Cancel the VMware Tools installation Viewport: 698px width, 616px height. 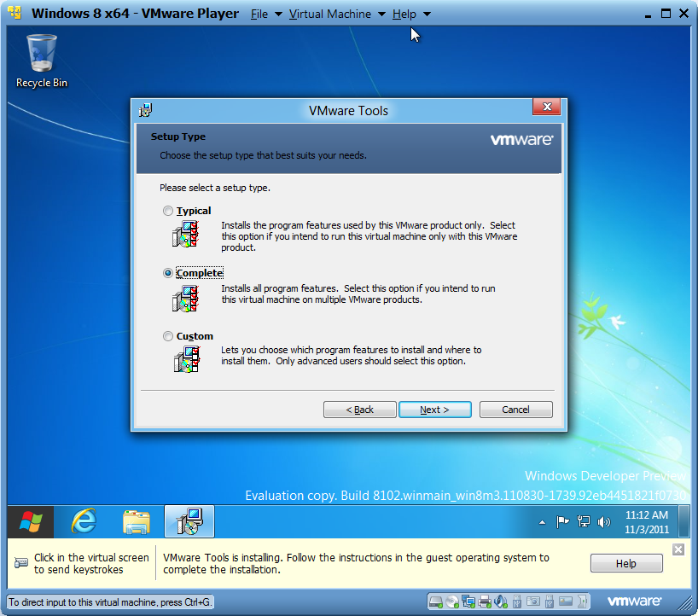pyautogui.click(x=515, y=410)
